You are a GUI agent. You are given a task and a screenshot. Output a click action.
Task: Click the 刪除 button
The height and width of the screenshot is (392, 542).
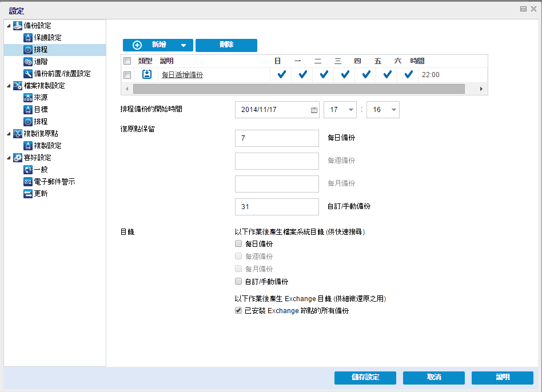point(226,45)
